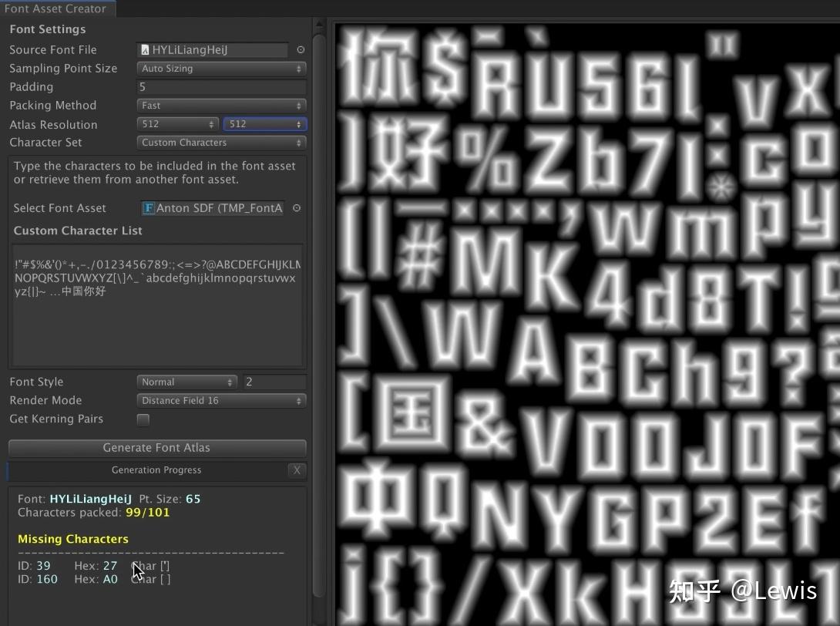Click the font icon in HYLiLiangHeiJ field
The width and height of the screenshot is (840, 626).
pyautogui.click(x=144, y=49)
